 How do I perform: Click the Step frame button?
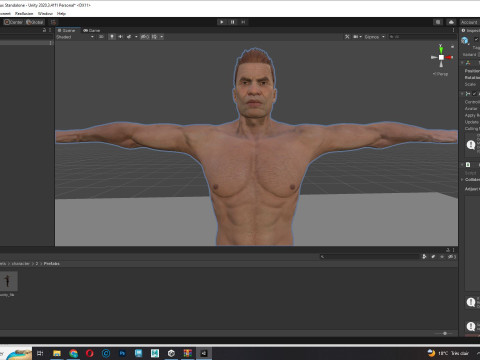point(243,22)
